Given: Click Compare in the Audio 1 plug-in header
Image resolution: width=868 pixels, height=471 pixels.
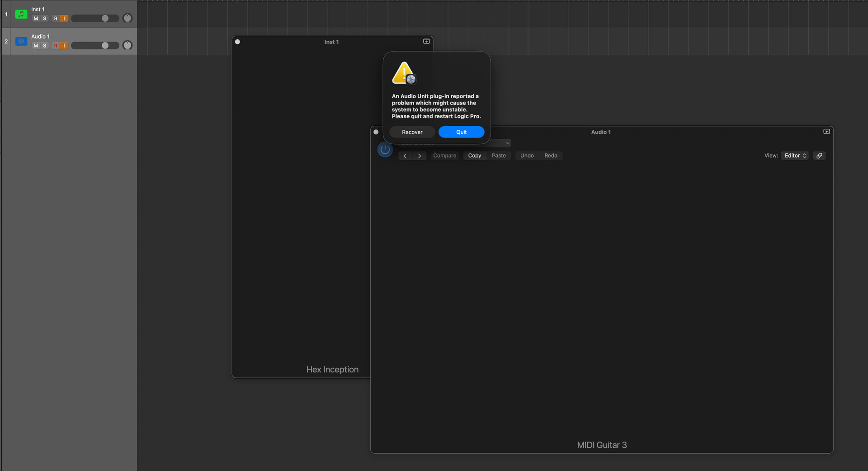Looking at the screenshot, I should tap(445, 156).
